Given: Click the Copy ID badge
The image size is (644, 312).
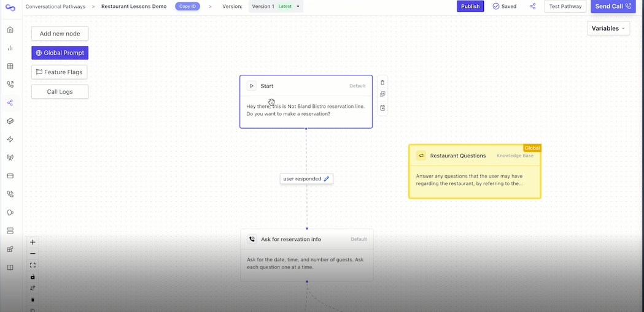Looking at the screenshot, I should (187, 7).
